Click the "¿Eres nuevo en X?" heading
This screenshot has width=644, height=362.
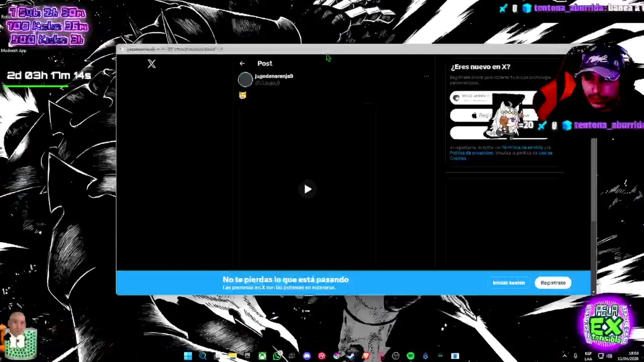[x=480, y=66]
